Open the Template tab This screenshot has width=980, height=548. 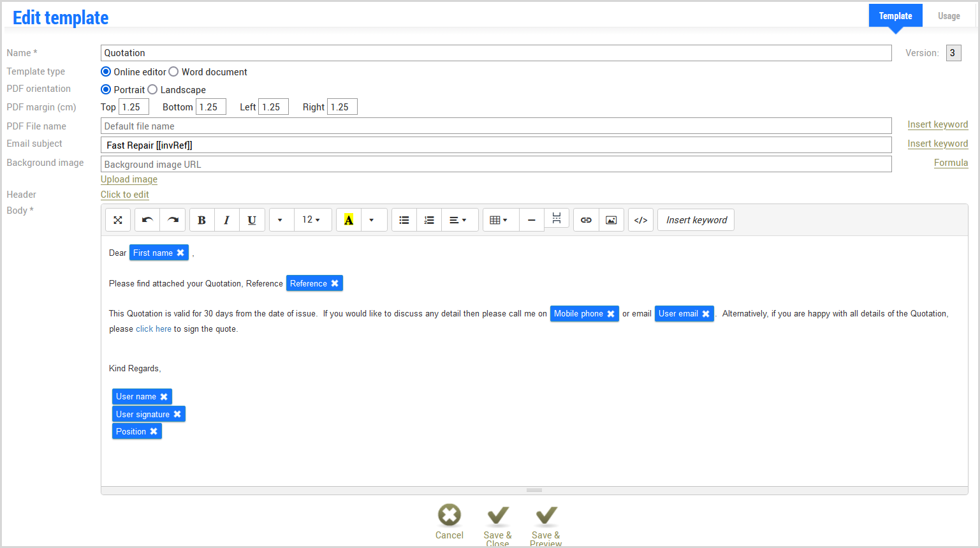coord(895,16)
